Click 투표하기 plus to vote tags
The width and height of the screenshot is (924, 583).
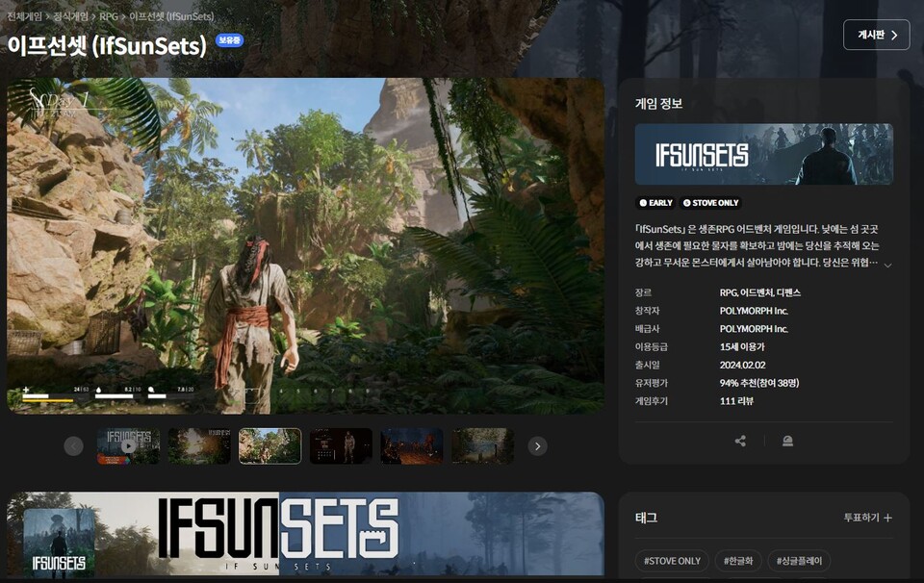coord(867,518)
